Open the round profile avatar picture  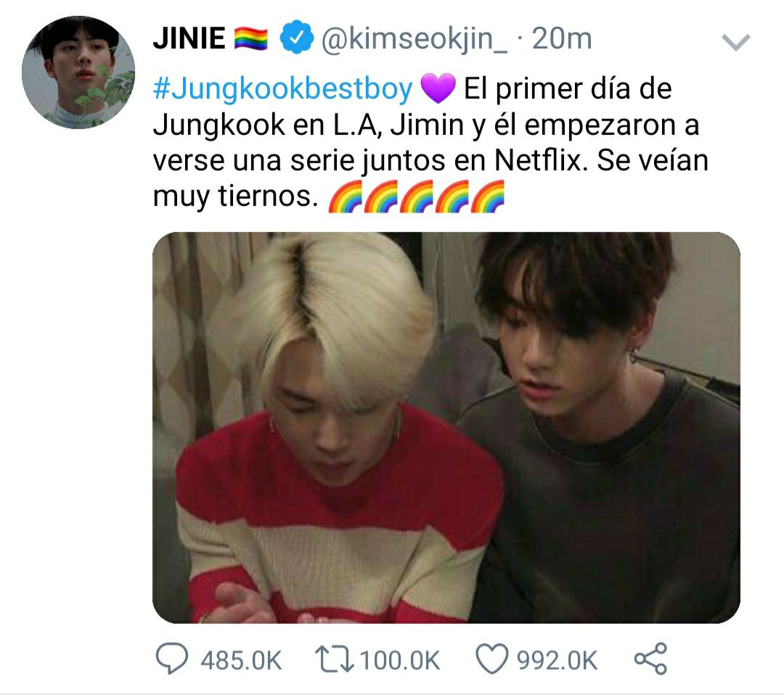click(x=78, y=73)
